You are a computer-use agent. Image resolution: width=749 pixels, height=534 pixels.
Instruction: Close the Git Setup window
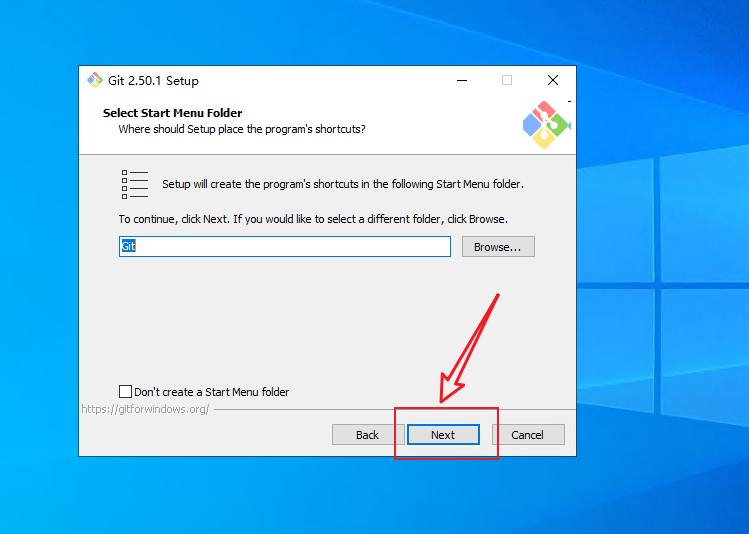(x=553, y=80)
